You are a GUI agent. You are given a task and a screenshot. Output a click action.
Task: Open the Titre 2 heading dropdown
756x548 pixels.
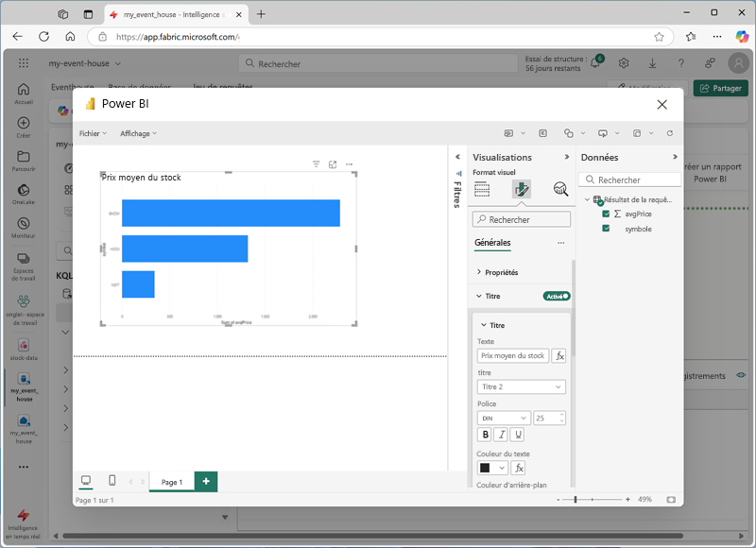point(522,386)
